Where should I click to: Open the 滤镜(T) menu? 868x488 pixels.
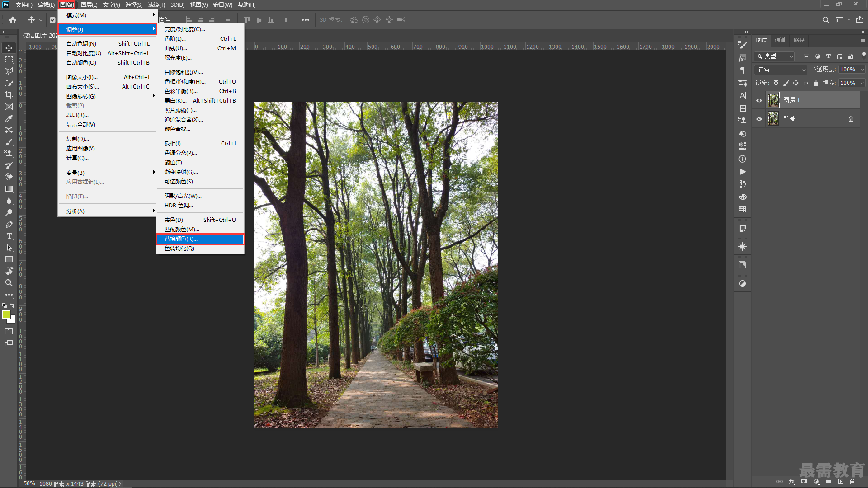coord(156,5)
